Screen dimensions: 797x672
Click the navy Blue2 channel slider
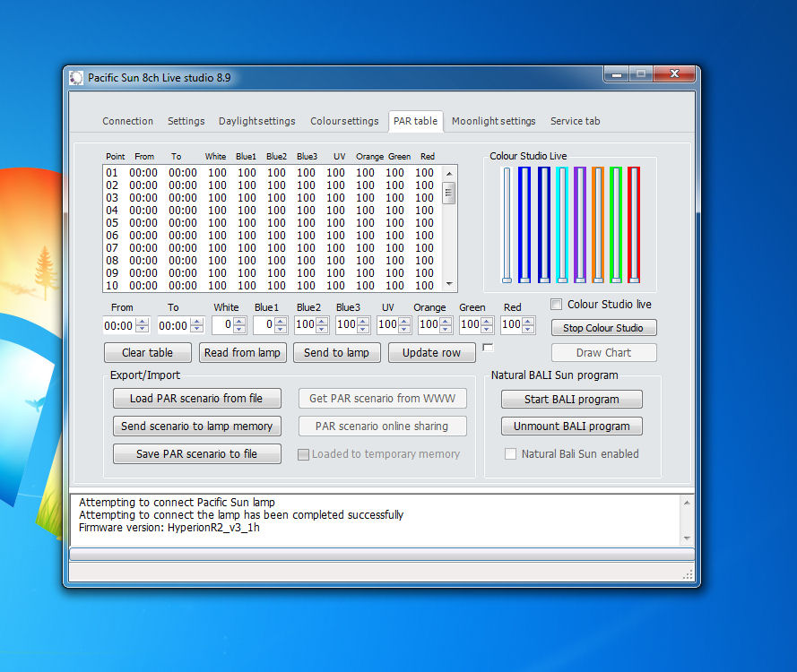(544, 225)
